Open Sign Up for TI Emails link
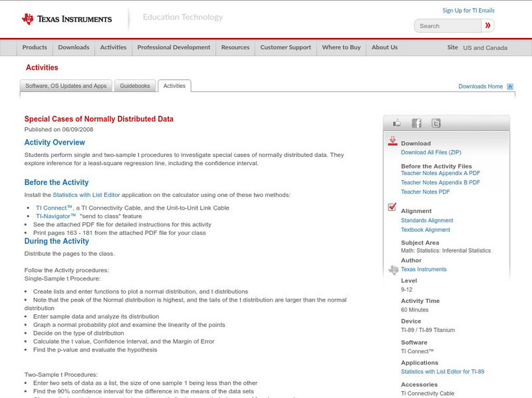532x398 pixels. coord(468,11)
